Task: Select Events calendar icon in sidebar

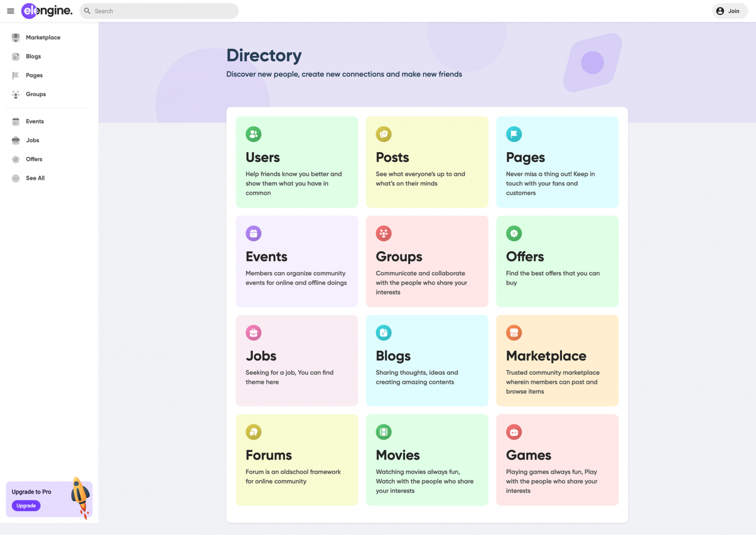Action: (16, 121)
